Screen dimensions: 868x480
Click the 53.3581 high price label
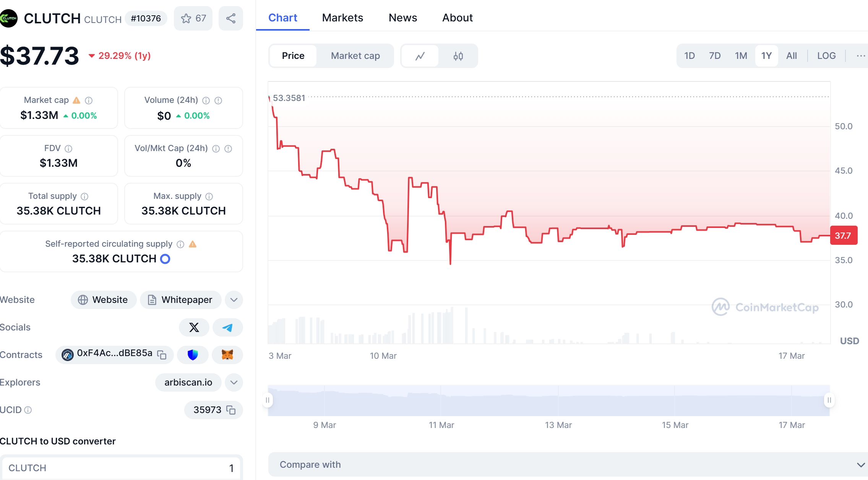coord(289,98)
